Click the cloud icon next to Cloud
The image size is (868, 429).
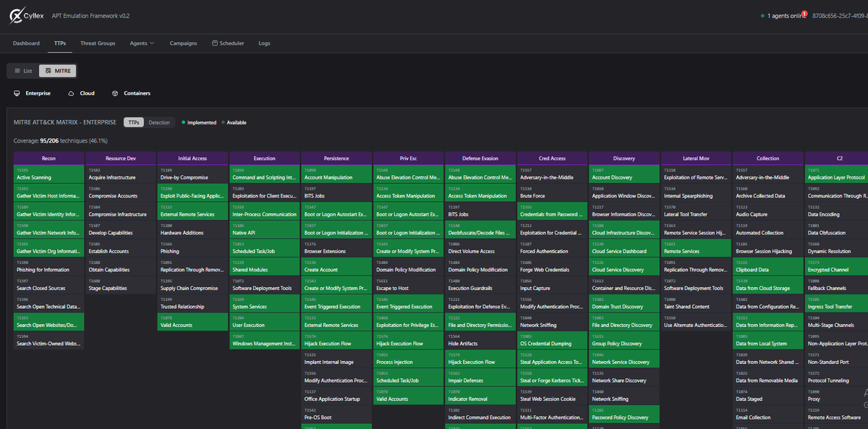pos(71,93)
